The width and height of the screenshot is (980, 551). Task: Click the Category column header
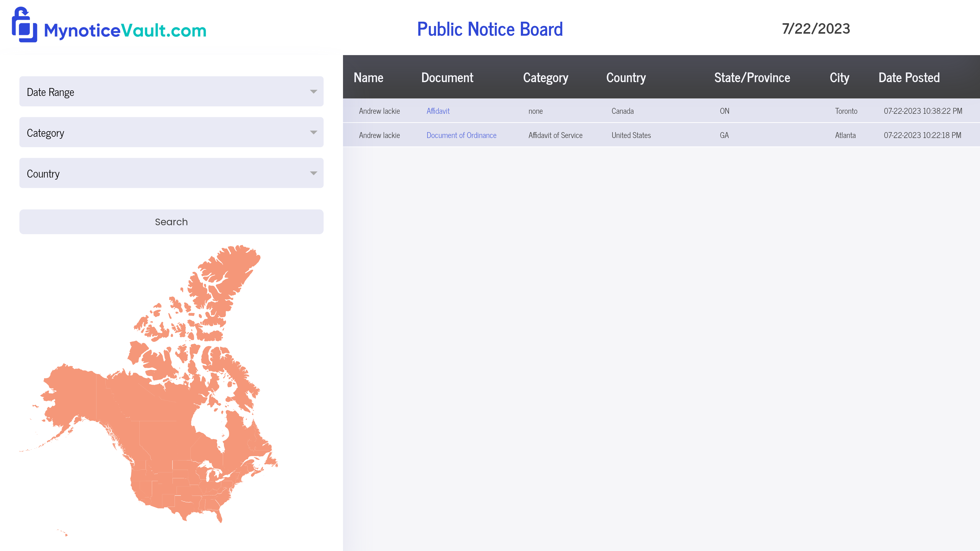[x=545, y=78]
